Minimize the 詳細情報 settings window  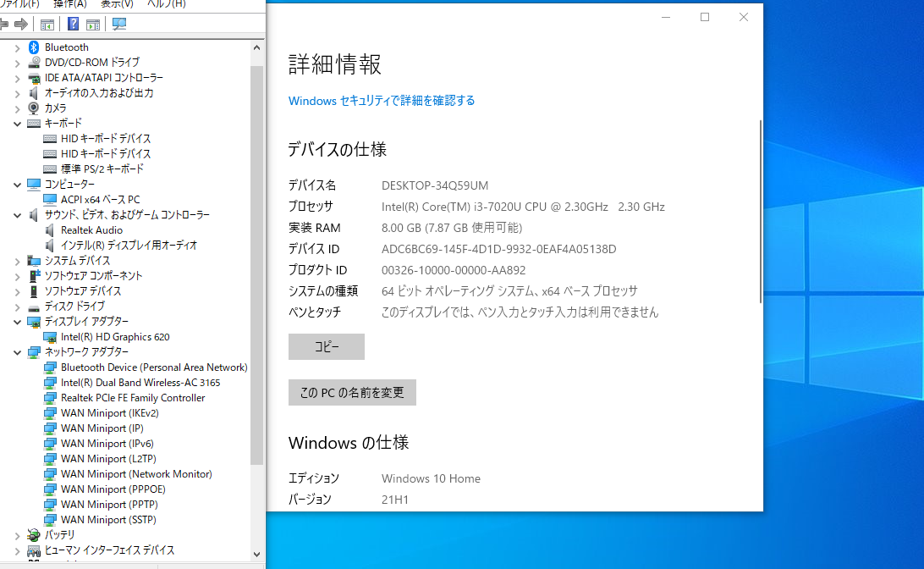(x=666, y=17)
